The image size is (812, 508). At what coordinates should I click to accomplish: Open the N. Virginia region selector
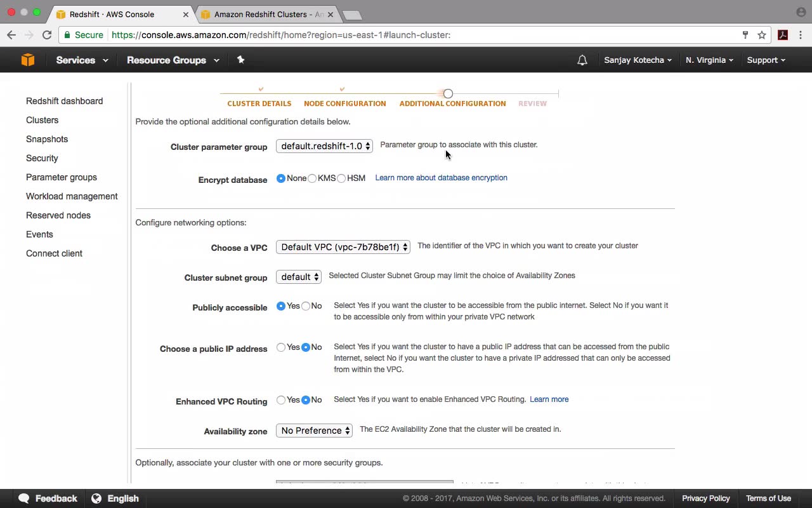point(709,60)
